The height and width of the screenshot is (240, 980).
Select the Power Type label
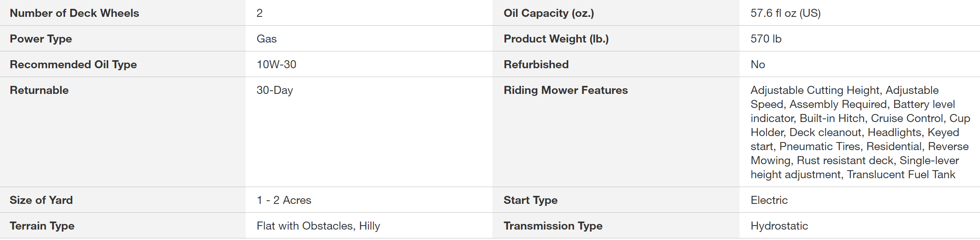[x=41, y=39]
